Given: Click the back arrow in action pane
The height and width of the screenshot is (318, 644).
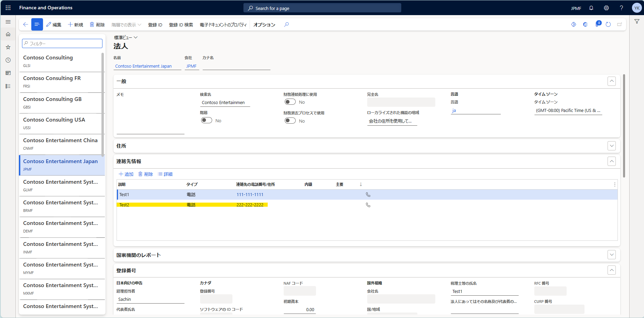Looking at the screenshot, I should click(x=25, y=24).
